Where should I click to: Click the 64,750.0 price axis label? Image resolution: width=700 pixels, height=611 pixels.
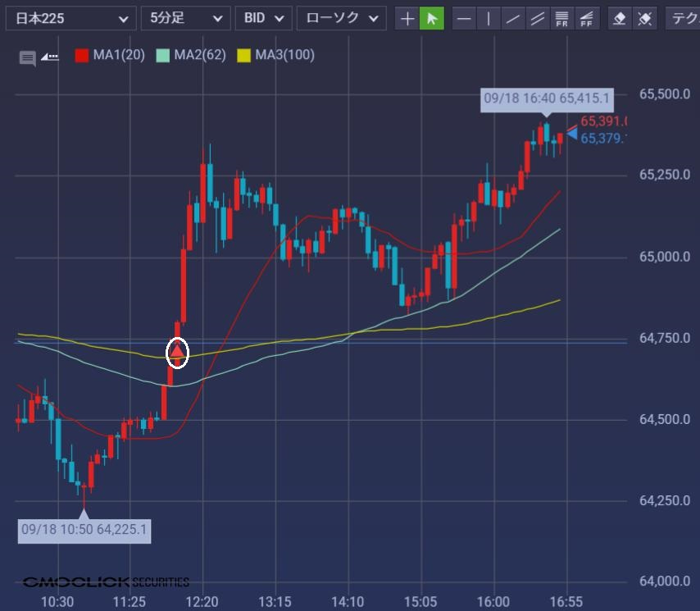point(665,338)
